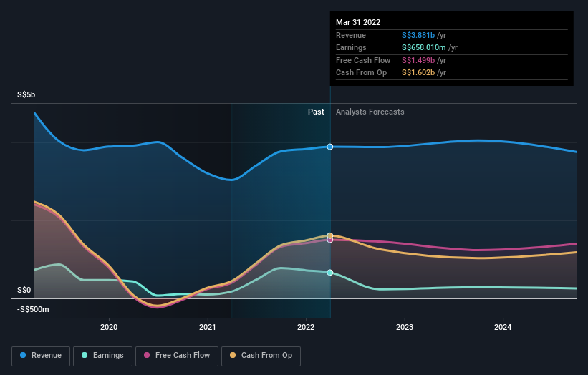
Task: Click the Mar 31 2022 tooltip date
Action: tap(358, 22)
